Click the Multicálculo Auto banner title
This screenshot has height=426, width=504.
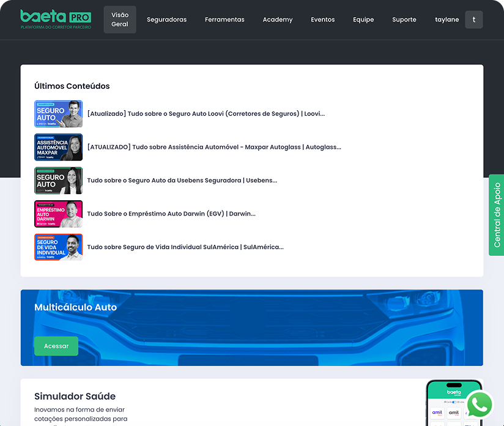point(75,307)
